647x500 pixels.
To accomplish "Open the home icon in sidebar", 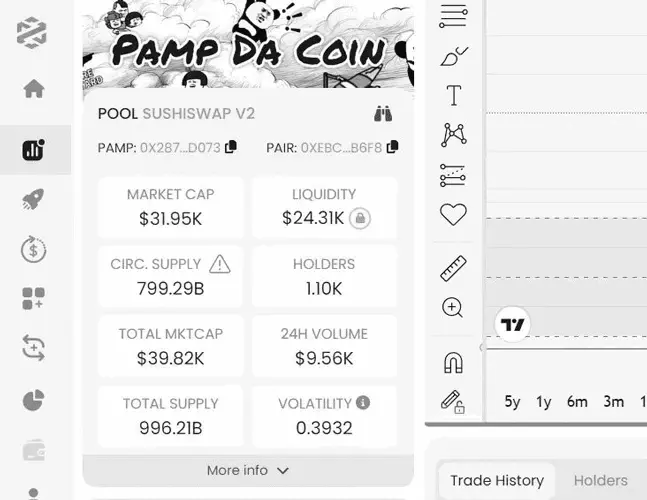I will coord(34,89).
